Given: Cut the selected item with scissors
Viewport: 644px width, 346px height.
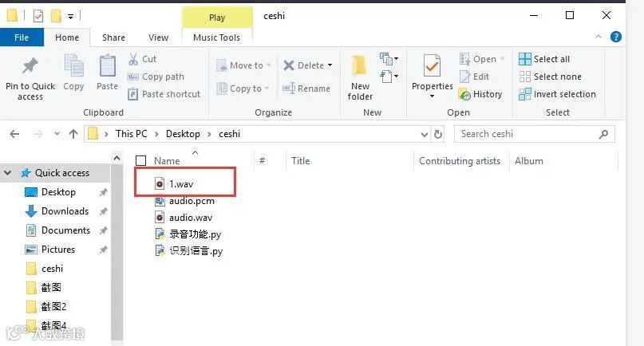Looking at the screenshot, I should pos(142,59).
